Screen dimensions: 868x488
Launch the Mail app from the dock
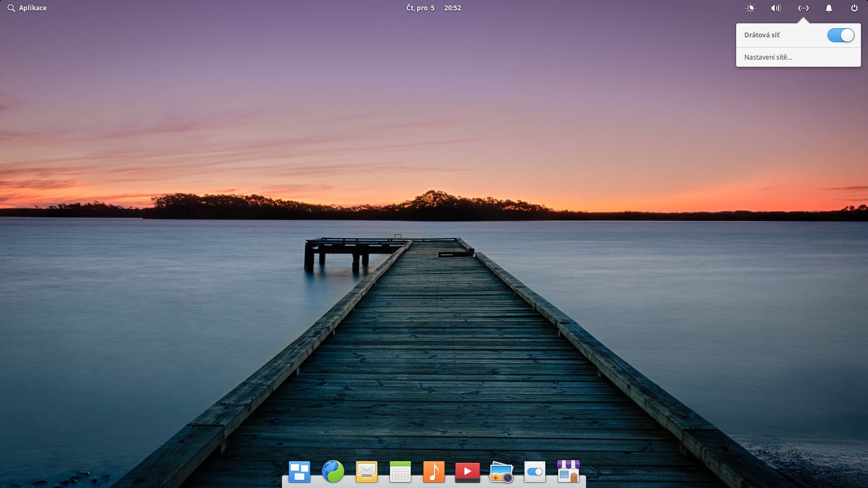click(x=367, y=471)
